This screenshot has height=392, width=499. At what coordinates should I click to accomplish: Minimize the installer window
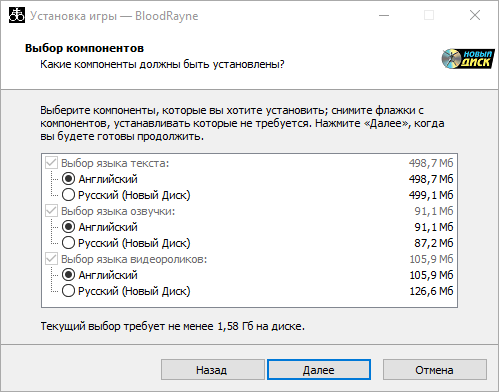[384, 15]
